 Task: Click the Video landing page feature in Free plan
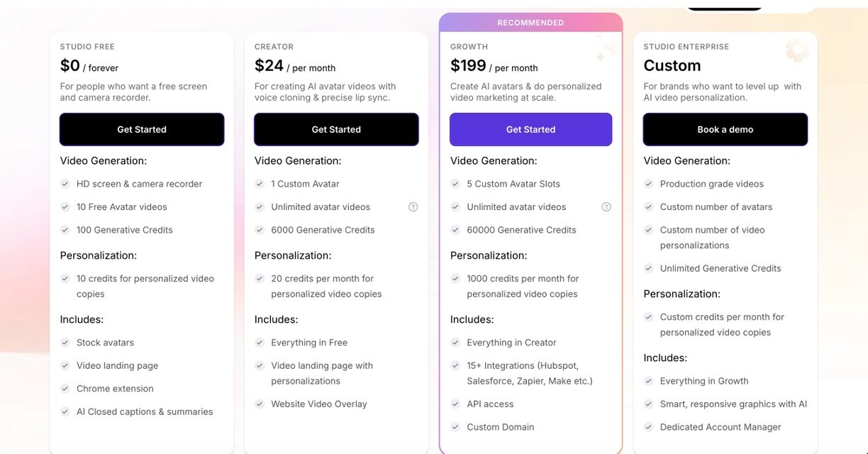(117, 366)
